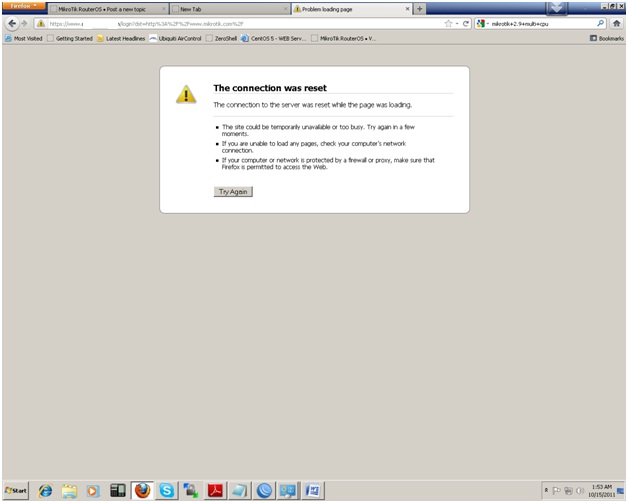The height and width of the screenshot is (503, 628).
Task: Open Windows Explorer folder from taskbar
Action: click(69, 491)
